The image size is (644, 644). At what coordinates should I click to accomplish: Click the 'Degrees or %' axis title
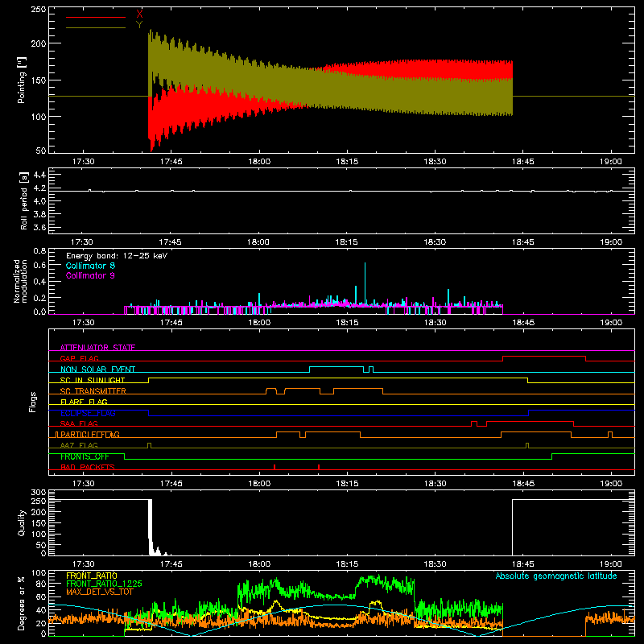click(22, 603)
